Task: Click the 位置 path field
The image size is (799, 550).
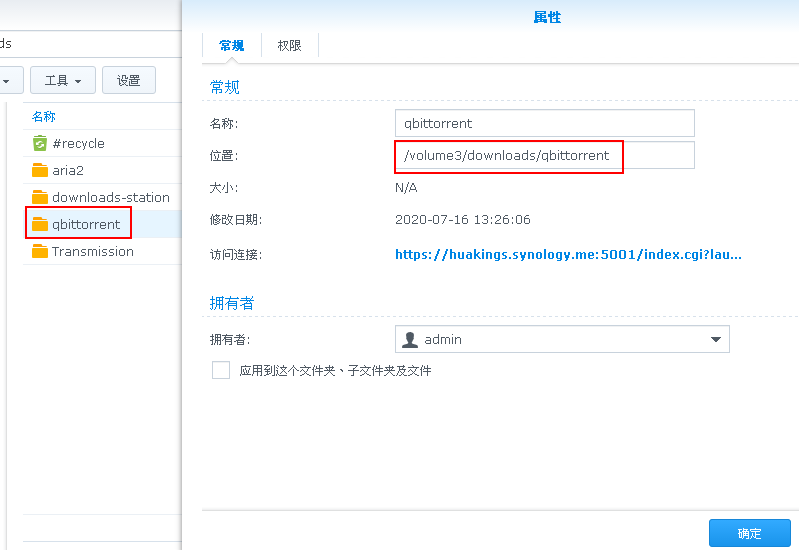Action: (x=545, y=155)
